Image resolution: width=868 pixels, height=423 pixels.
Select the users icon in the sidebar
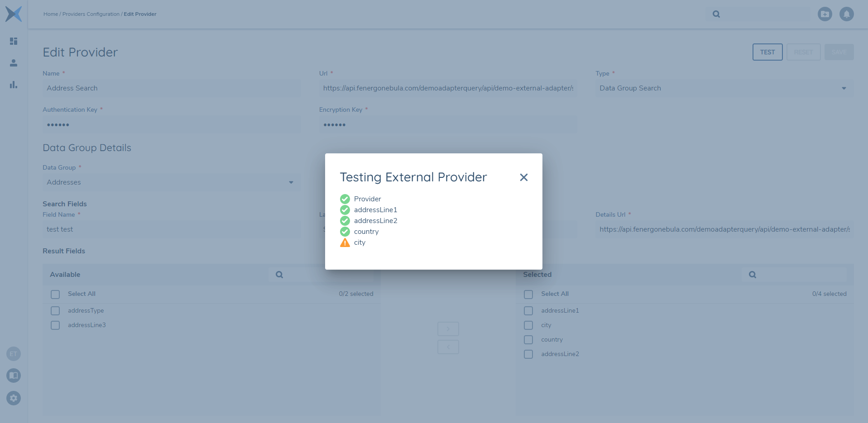[x=13, y=63]
